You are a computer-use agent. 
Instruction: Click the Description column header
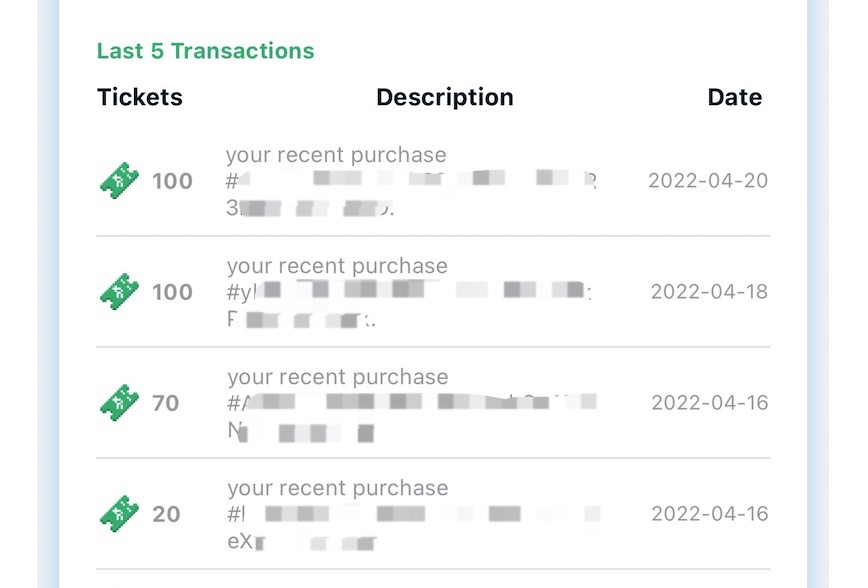point(444,97)
